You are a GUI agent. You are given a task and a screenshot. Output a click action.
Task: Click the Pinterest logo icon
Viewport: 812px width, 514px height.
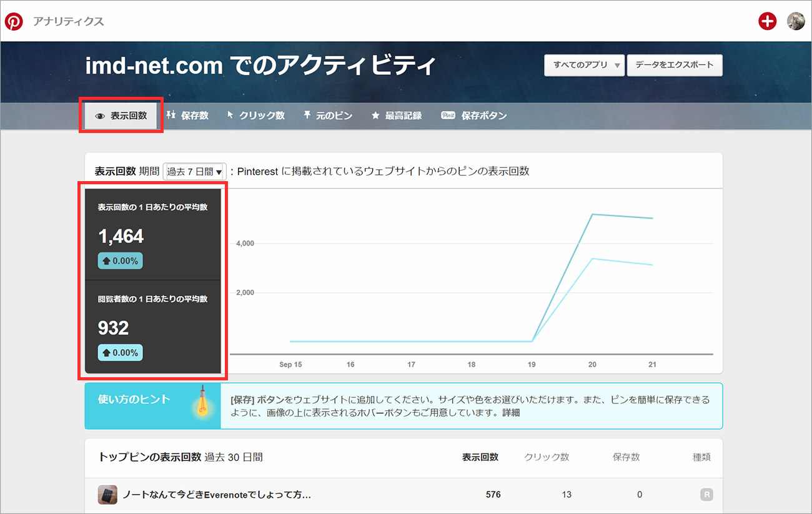point(14,22)
